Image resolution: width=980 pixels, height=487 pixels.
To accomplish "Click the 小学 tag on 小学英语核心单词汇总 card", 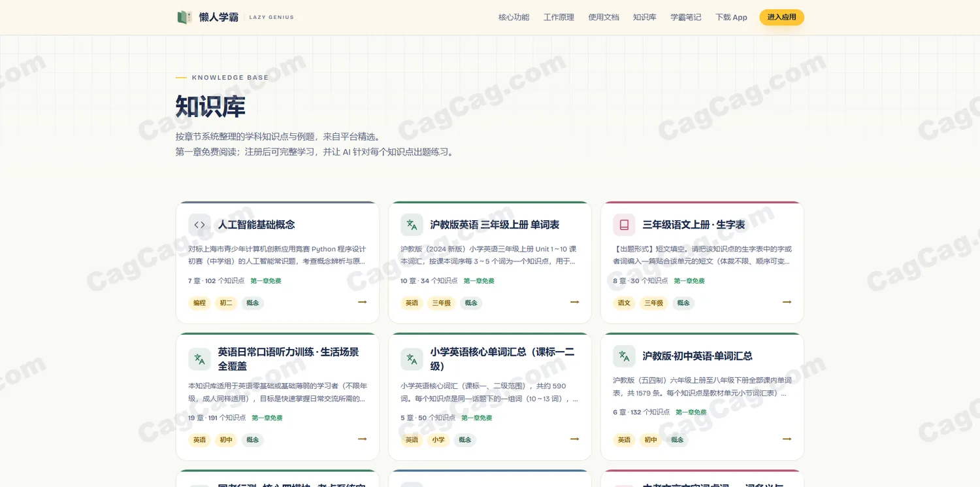I will click(x=438, y=440).
